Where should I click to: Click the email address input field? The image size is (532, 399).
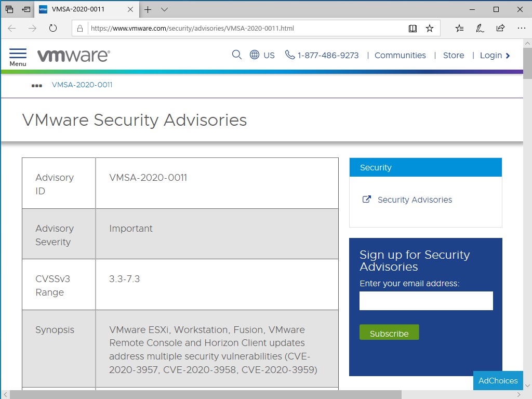426,301
